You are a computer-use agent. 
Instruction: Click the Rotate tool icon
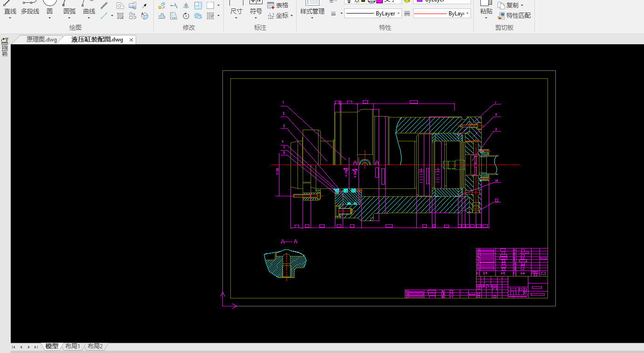(x=186, y=16)
